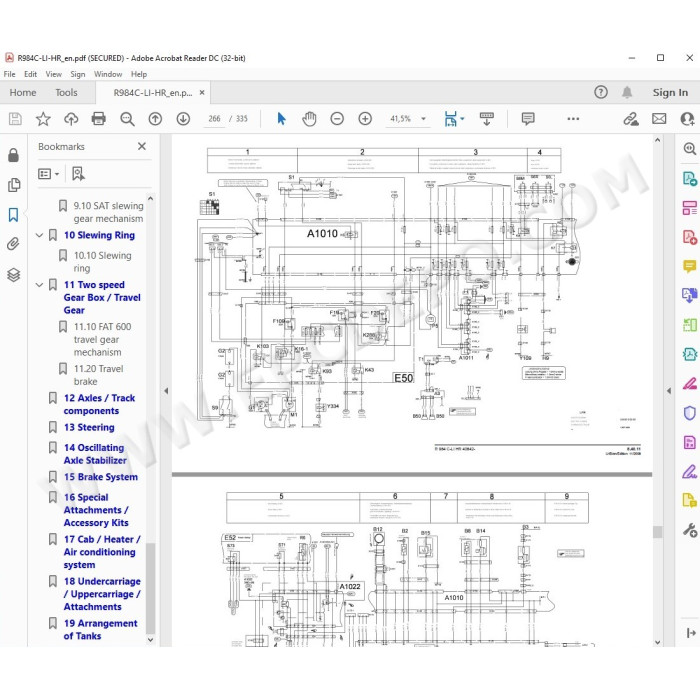Print the document
This screenshot has width=700, height=700.
(99, 119)
